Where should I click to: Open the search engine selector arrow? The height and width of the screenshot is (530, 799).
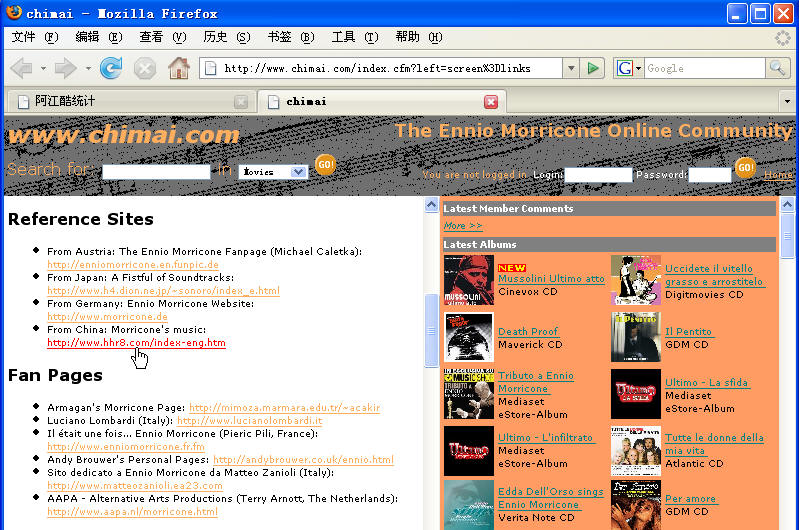click(x=638, y=68)
